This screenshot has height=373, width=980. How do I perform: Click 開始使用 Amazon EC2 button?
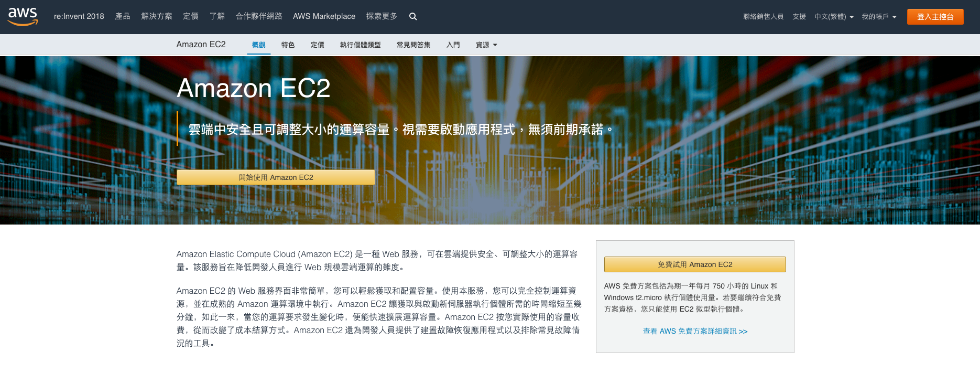[276, 177]
